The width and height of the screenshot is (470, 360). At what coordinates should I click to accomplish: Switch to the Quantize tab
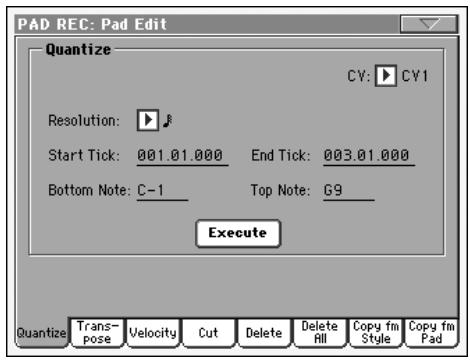click(x=42, y=333)
